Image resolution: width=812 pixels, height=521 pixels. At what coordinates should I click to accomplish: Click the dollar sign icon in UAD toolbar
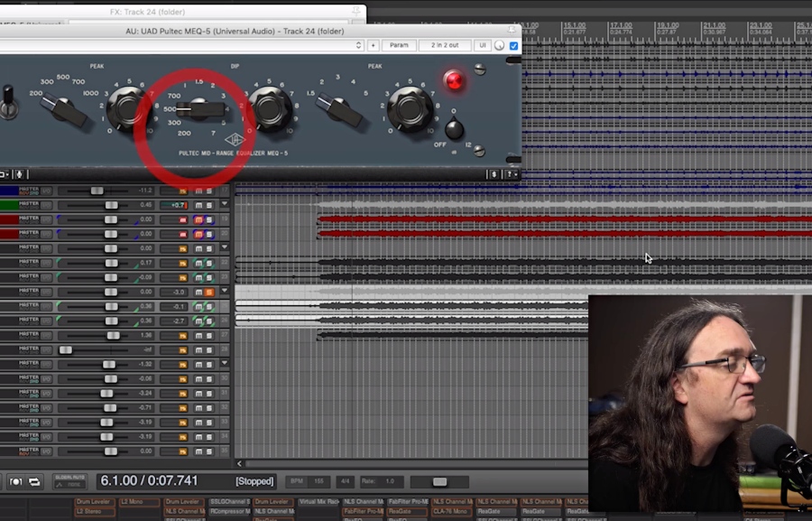(x=494, y=174)
